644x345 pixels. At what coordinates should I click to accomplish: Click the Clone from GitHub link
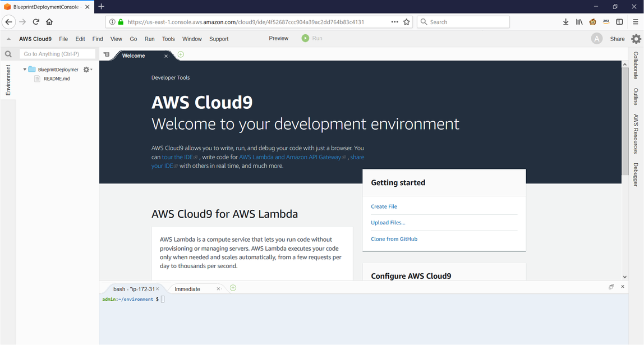[394, 239]
